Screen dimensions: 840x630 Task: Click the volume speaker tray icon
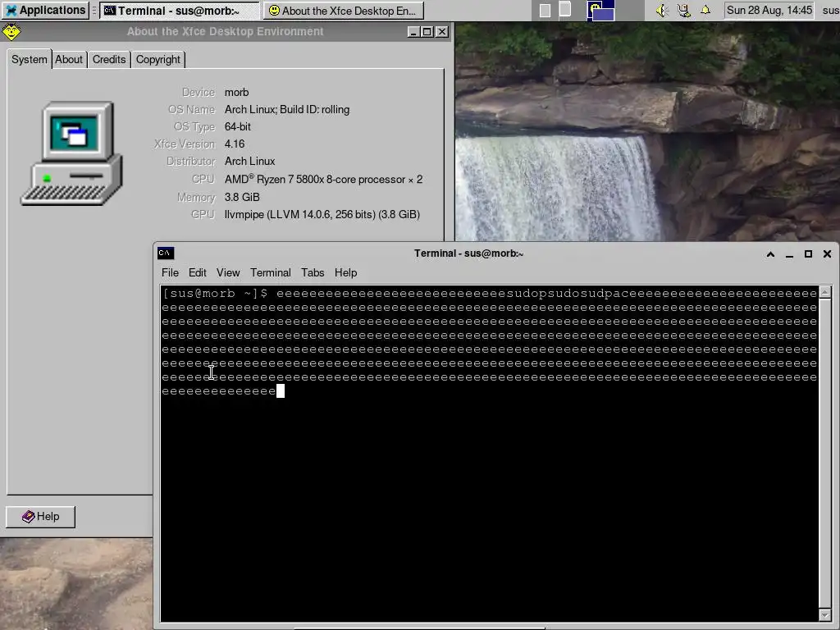click(x=662, y=10)
